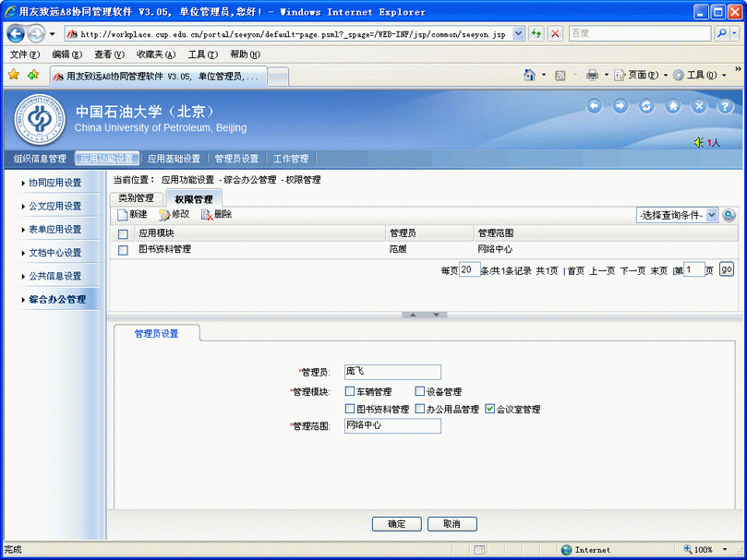
Task: Open IE 工具 toolbar dropdown
Action: click(x=700, y=75)
